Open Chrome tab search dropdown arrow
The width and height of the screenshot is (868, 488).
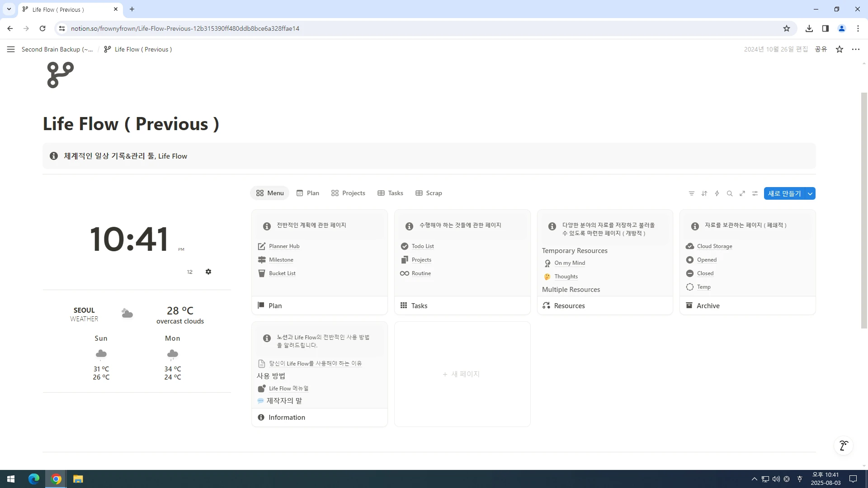click(9, 9)
